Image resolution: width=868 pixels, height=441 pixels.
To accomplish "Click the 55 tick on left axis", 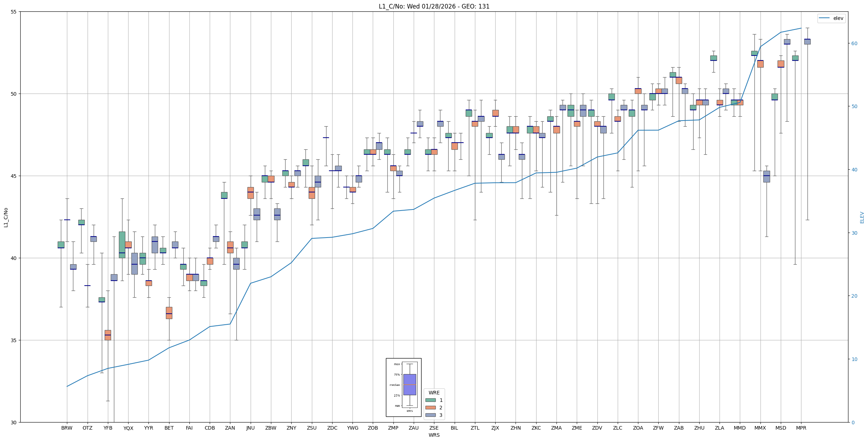I will (x=14, y=12).
